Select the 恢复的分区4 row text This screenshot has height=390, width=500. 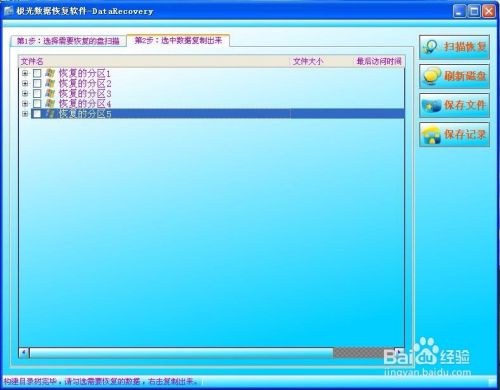point(85,103)
